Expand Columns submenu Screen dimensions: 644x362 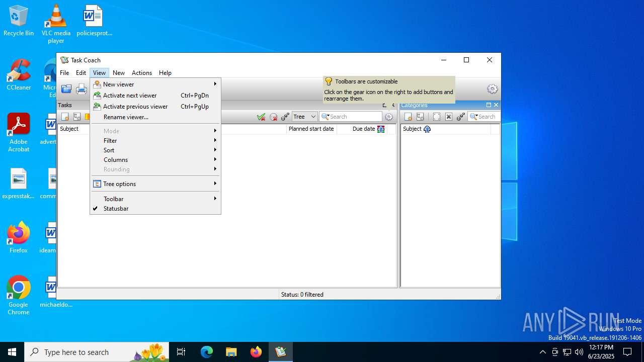(155, 160)
